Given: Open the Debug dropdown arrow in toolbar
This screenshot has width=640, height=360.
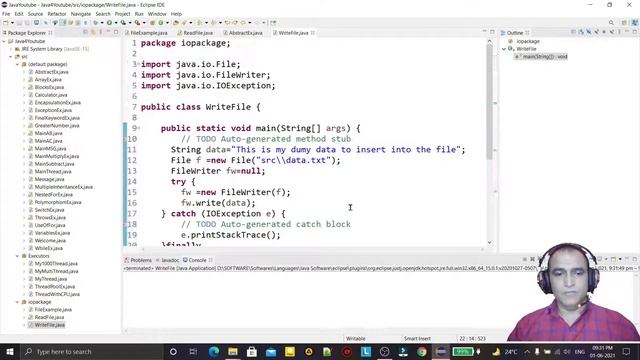Looking at the screenshot, I should point(102,23).
